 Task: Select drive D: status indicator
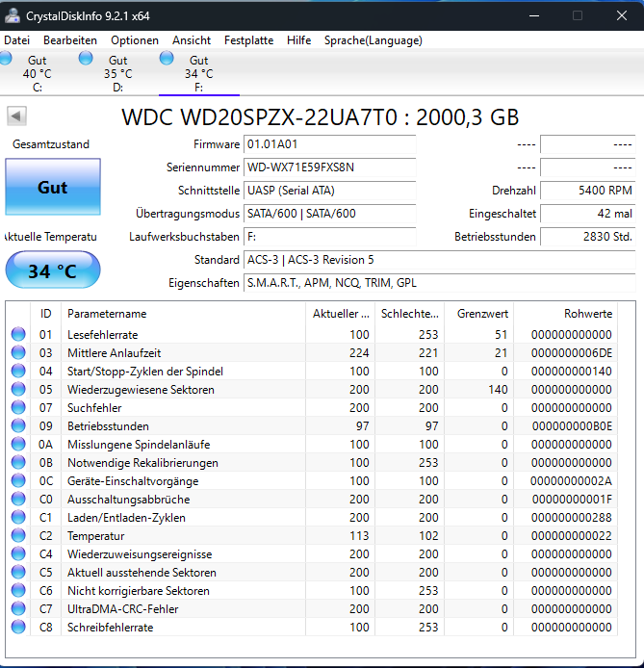(x=86, y=59)
